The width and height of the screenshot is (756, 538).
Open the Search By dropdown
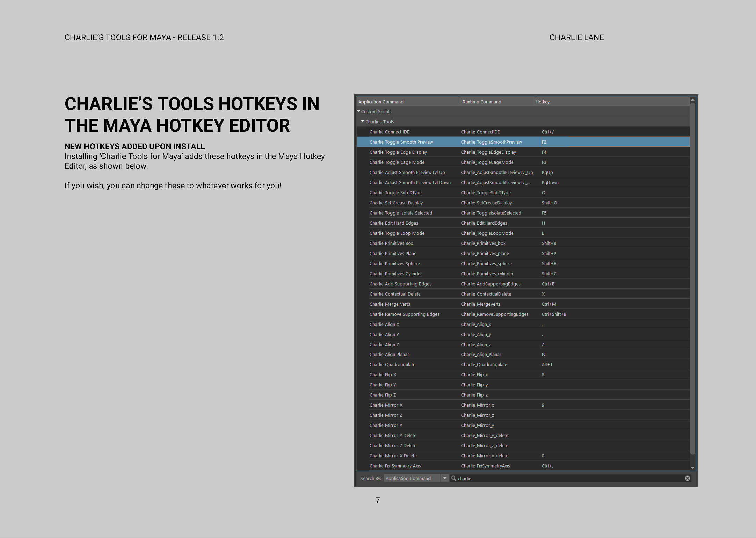tap(444, 478)
